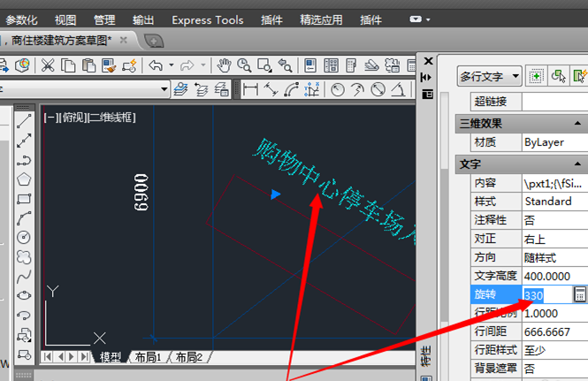Click the Undo arrow icon

(156, 65)
